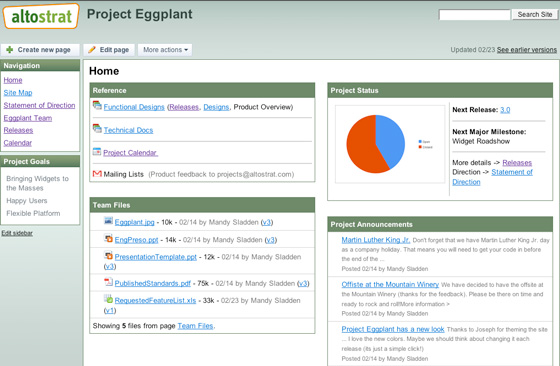Open See earlier versions link
560x366 pixels.
(527, 50)
